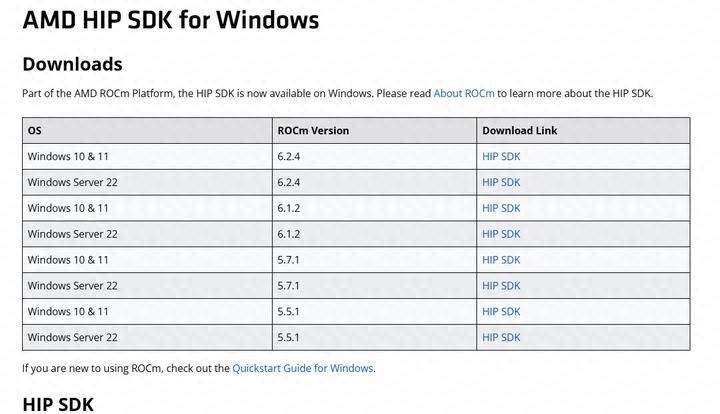This screenshot has height=414, width=720.
Task: Select the last Windows Server 22 table cell
Action: [x=72, y=338]
